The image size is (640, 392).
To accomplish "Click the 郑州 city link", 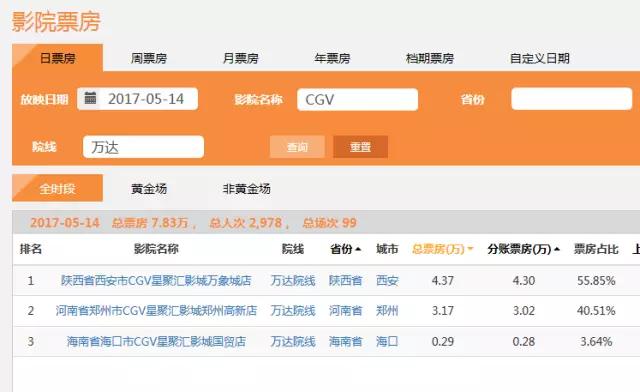I will tap(387, 311).
